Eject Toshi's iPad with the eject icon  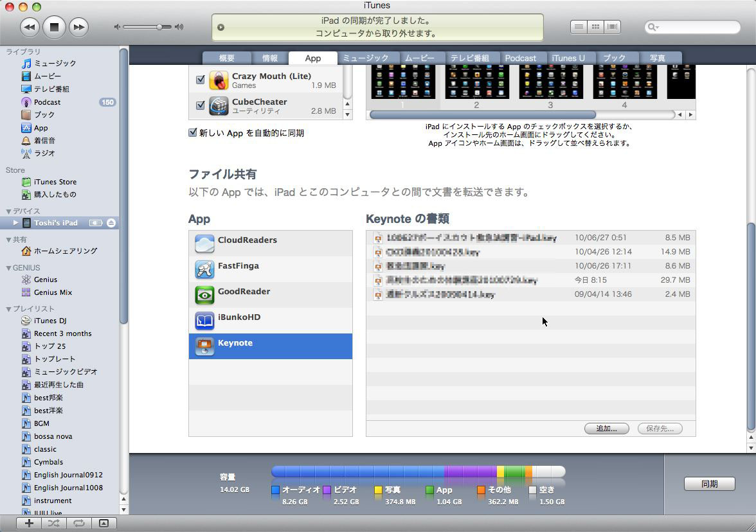click(x=111, y=222)
